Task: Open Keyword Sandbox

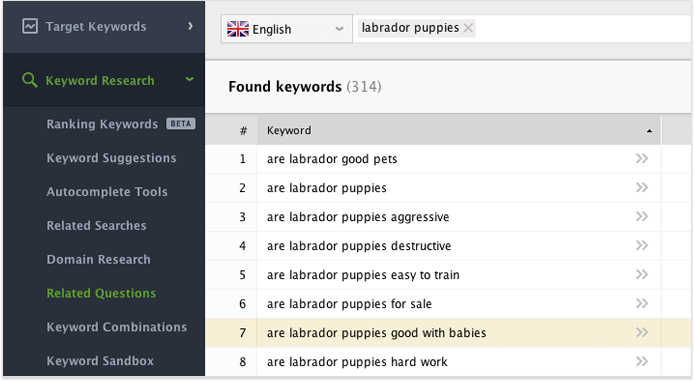Action: pyautogui.click(x=100, y=361)
